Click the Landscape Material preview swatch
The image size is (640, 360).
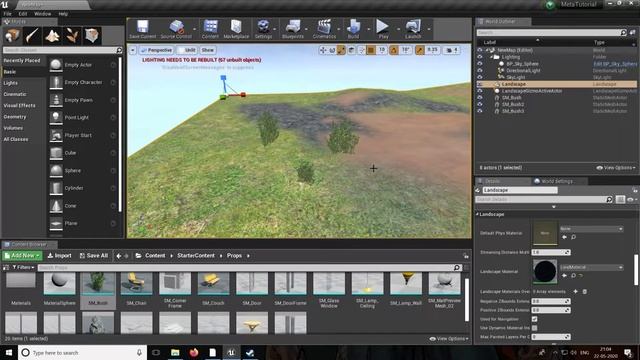point(545,271)
